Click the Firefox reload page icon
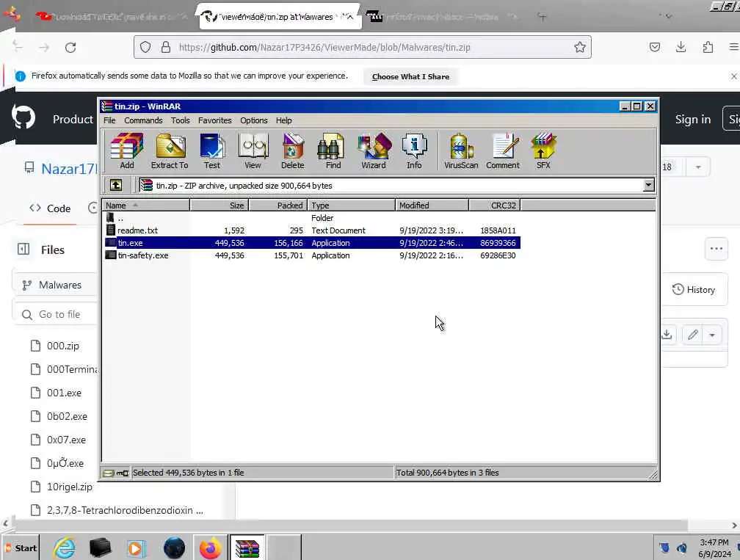 [70, 47]
